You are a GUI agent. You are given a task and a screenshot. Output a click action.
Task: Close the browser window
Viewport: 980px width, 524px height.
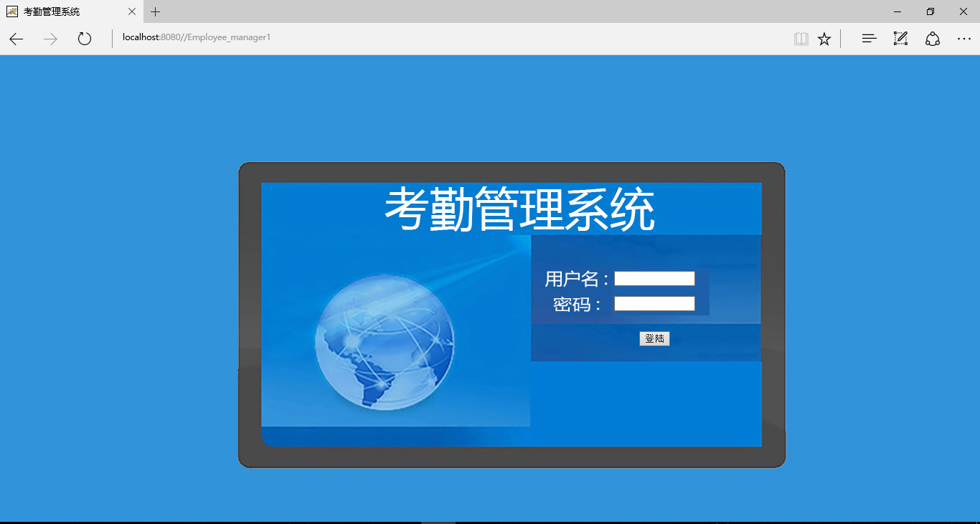[963, 11]
